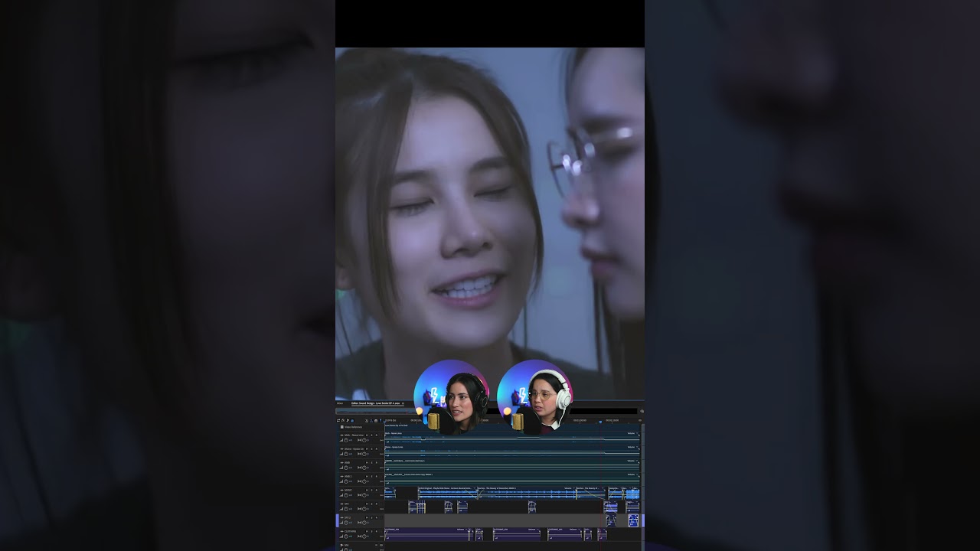Mute the CLOTHING track
This screenshot has height=551, width=980.
[x=367, y=531]
